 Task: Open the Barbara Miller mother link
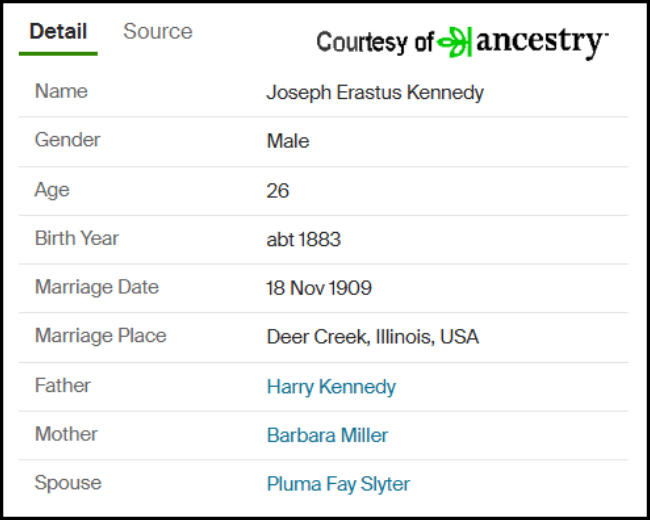click(x=327, y=435)
